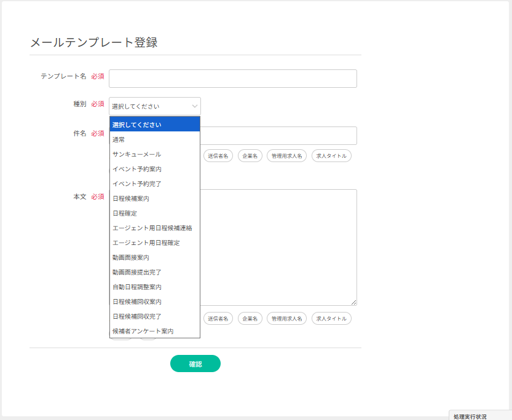Insert 送信者名 tag below the subject field
This screenshot has height=420, width=512.
pos(218,156)
